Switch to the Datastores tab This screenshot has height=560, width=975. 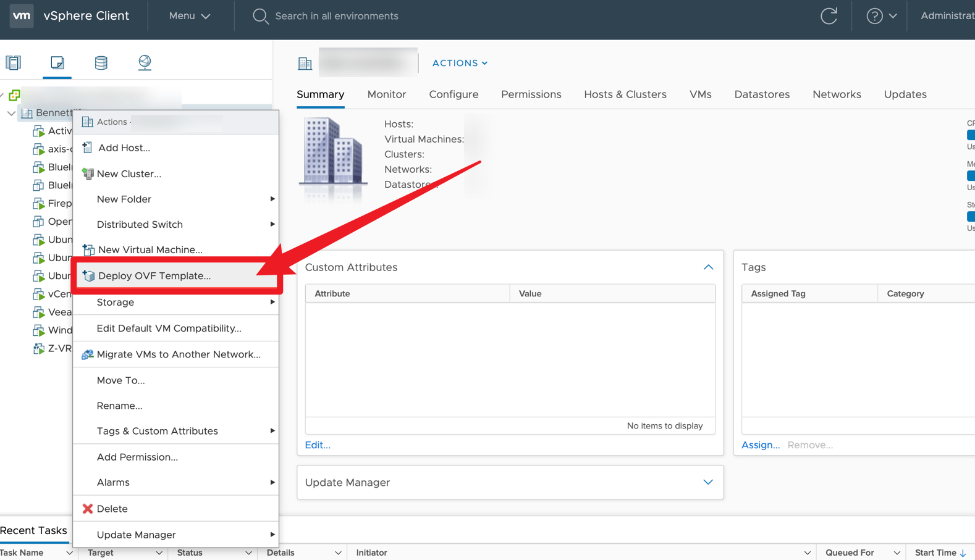[x=762, y=94]
